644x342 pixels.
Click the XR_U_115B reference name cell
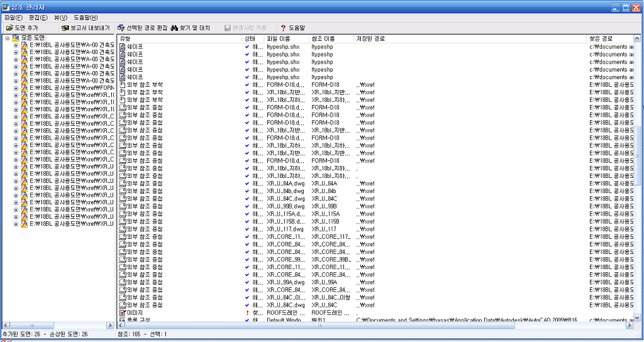(x=326, y=221)
